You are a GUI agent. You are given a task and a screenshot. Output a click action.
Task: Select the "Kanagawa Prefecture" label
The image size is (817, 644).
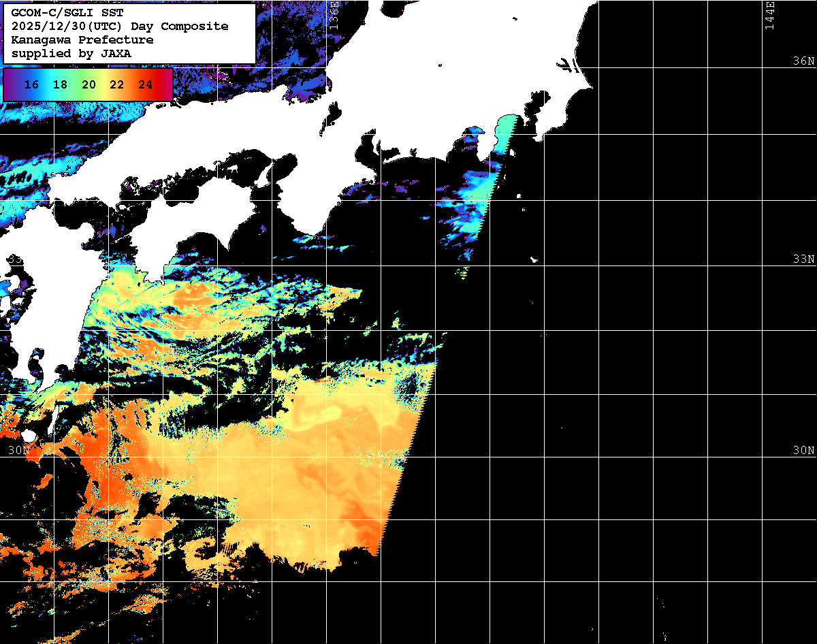coord(82,39)
